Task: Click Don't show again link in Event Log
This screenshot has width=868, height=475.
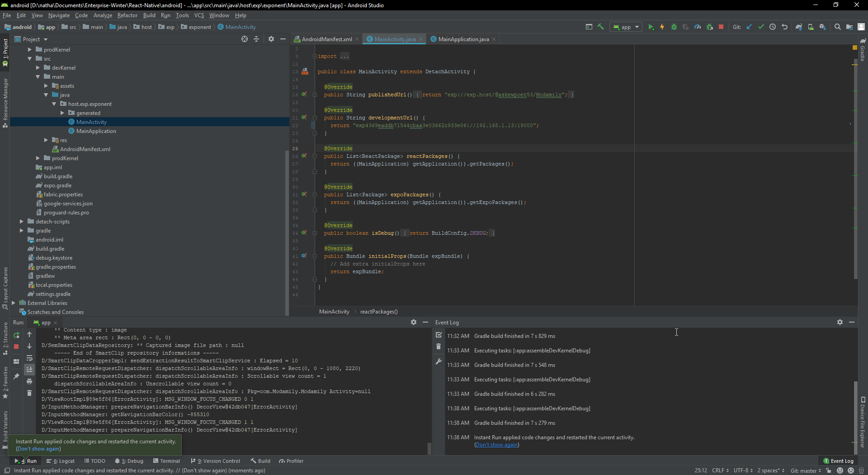Action: pos(497,445)
